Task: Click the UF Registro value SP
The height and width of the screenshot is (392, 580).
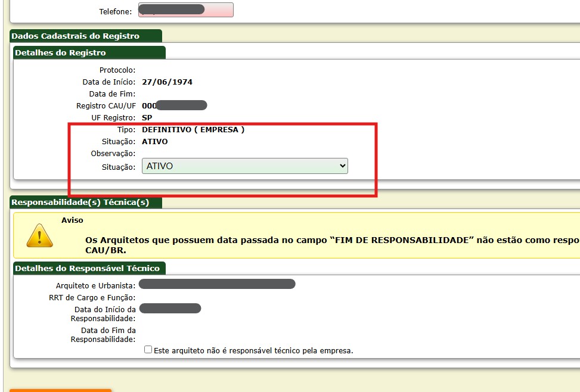Action: click(147, 118)
